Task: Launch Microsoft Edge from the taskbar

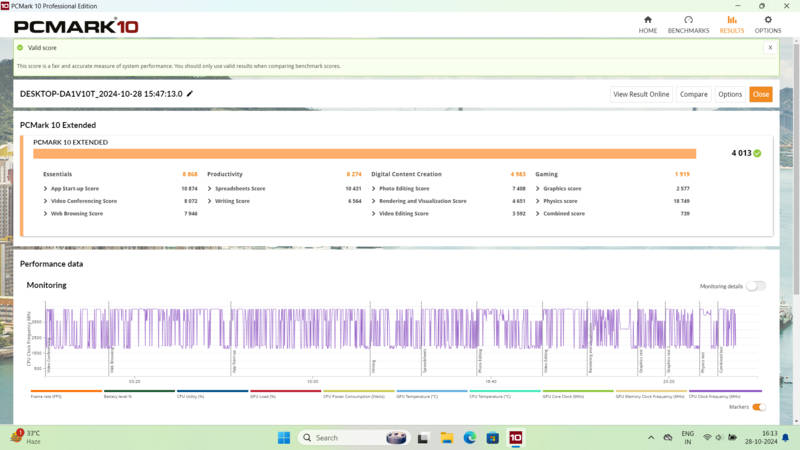Action: click(469, 438)
